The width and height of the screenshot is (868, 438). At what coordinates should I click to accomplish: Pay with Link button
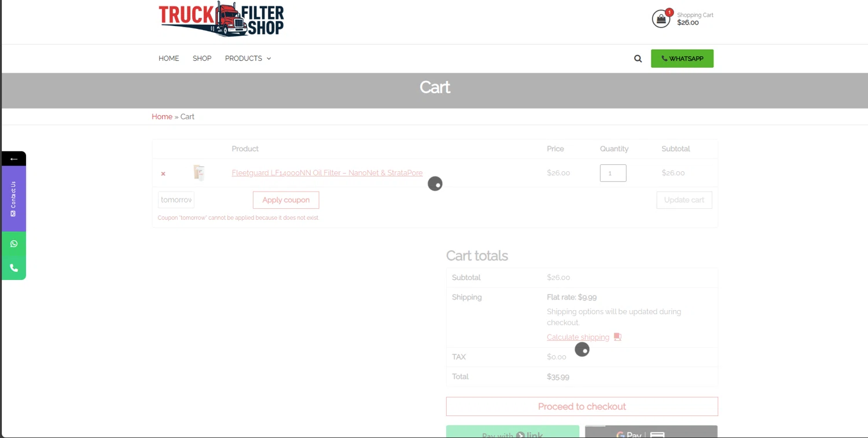pos(513,432)
